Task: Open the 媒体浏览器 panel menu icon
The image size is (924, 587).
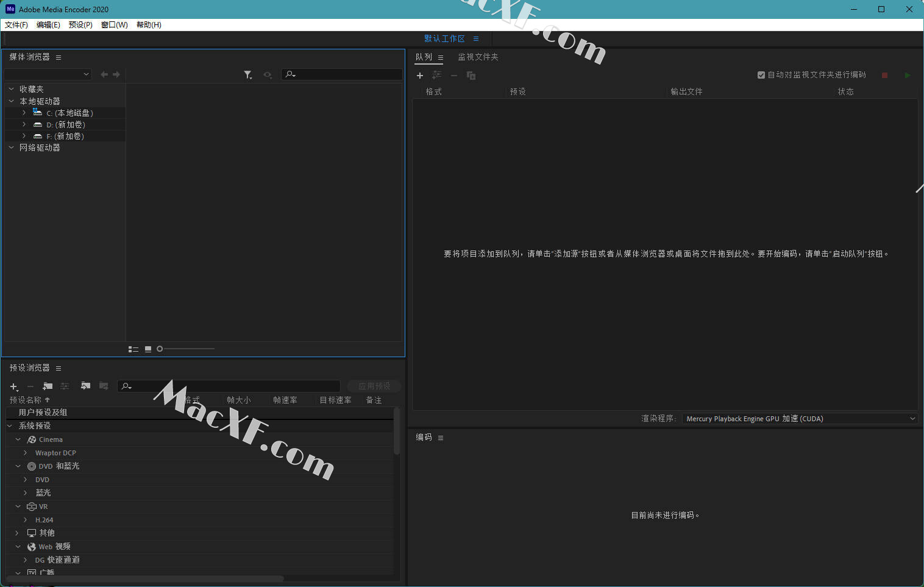Action: 59,57
